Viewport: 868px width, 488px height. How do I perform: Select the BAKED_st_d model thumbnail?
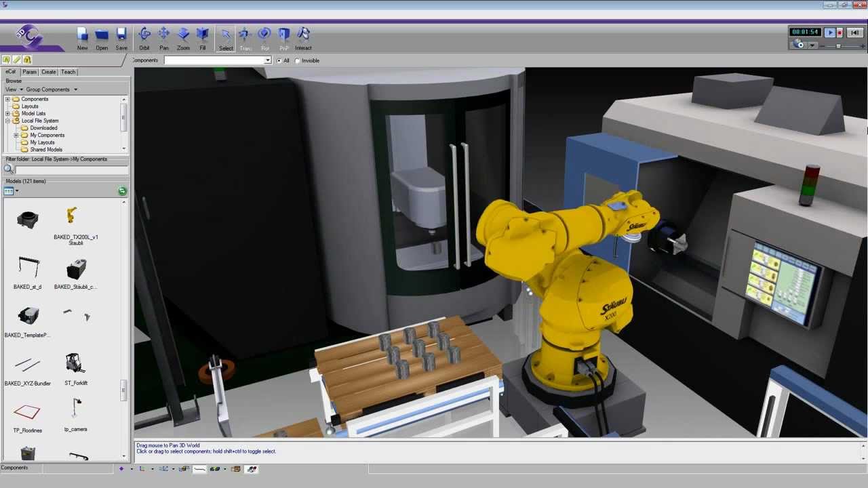(28, 272)
